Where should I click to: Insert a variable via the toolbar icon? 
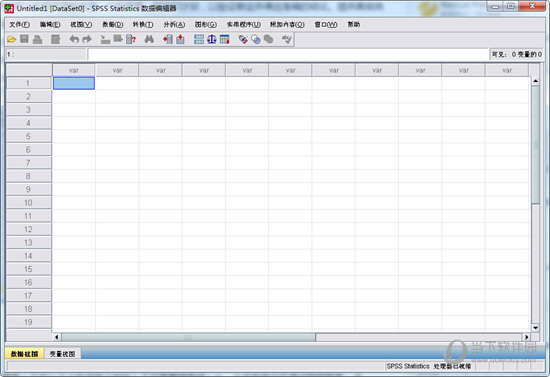[x=180, y=39]
